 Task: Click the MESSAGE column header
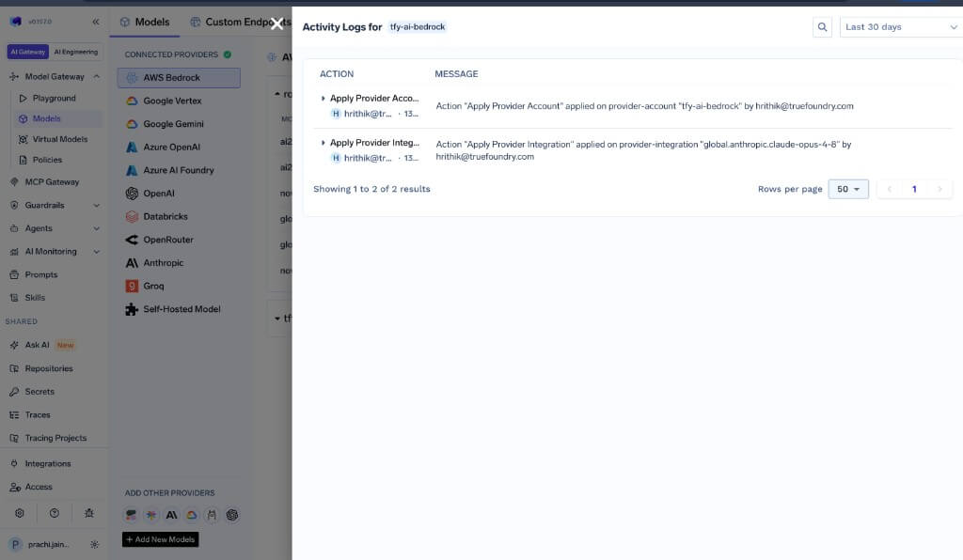click(x=456, y=74)
